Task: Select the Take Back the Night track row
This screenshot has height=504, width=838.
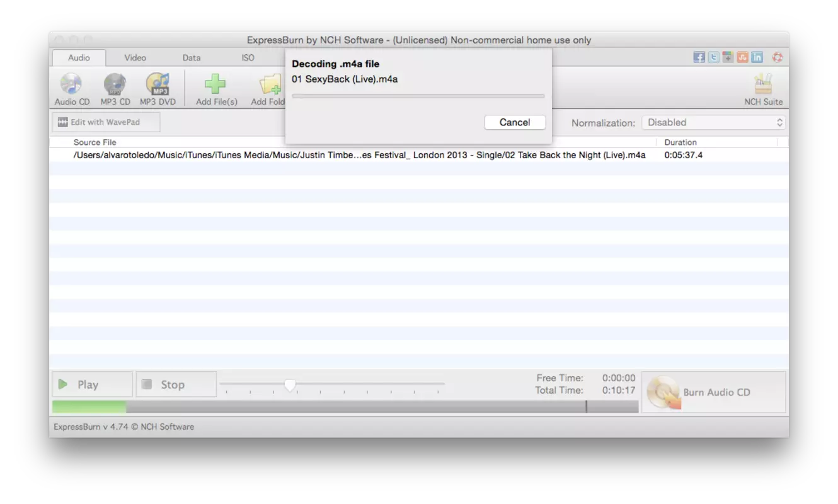Action: coord(418,155)
